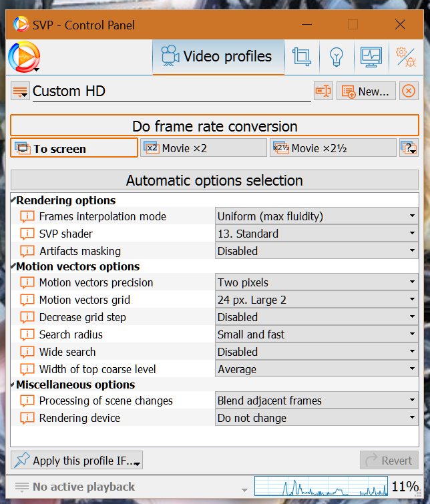
Task: Select the Movie ×2 preset
Action: (x=204, y=148)
